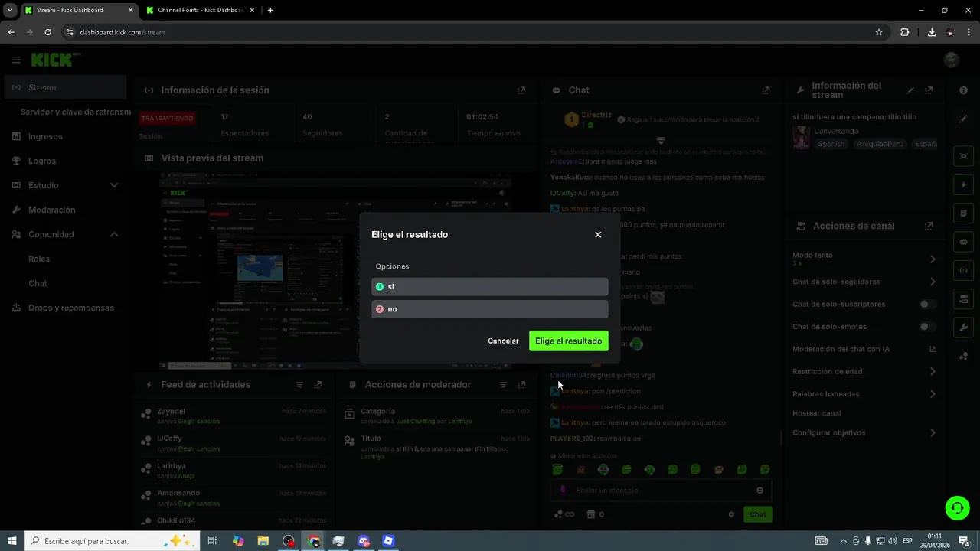Image resolution: width=980 pixels, height=551 pixels.
Task: Open emoji picker in chat input
Action: (x=759, y=491)
